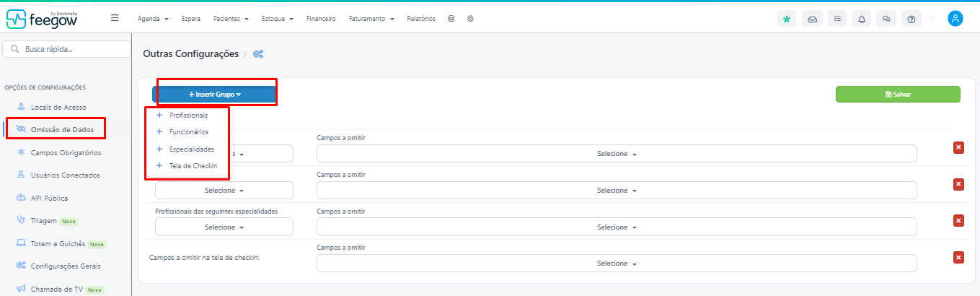Open the settings gear in top menu

[x=470, y=19]
